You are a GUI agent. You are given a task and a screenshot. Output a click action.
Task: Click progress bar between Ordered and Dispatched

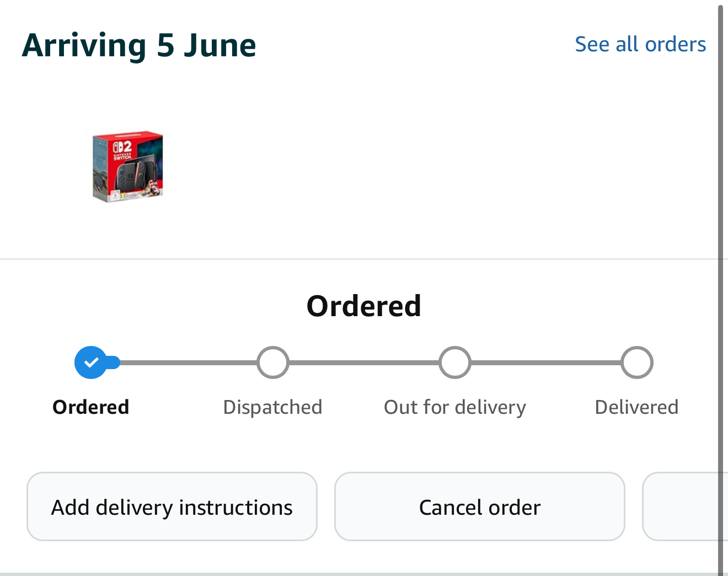coord(189,362)
